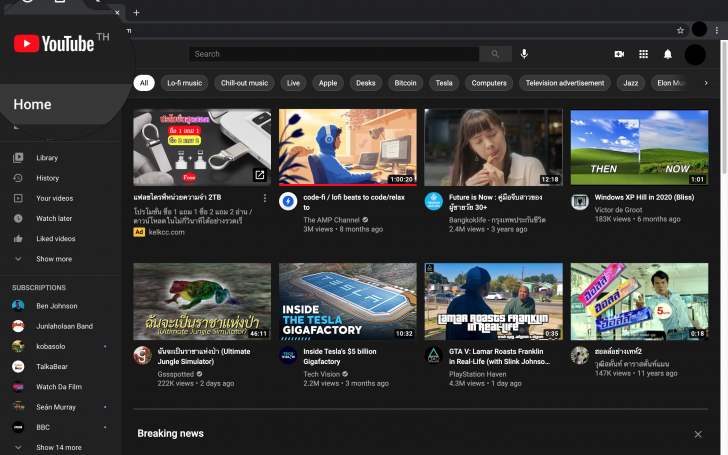Image resolution: width=728 pixels, height=455 pixels.
Task: Open kelkcc.com ad link
Action: 166,232
